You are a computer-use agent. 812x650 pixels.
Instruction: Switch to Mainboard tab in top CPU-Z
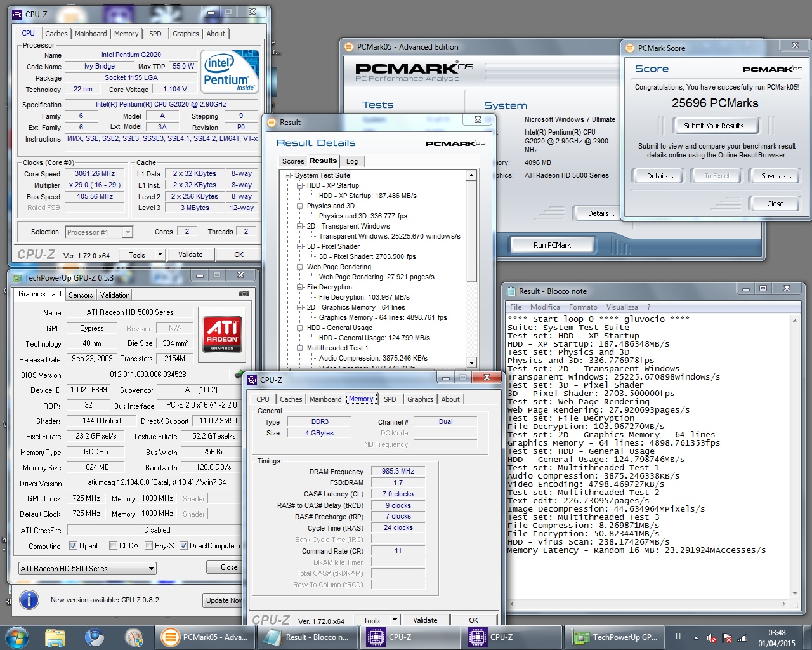91,34
